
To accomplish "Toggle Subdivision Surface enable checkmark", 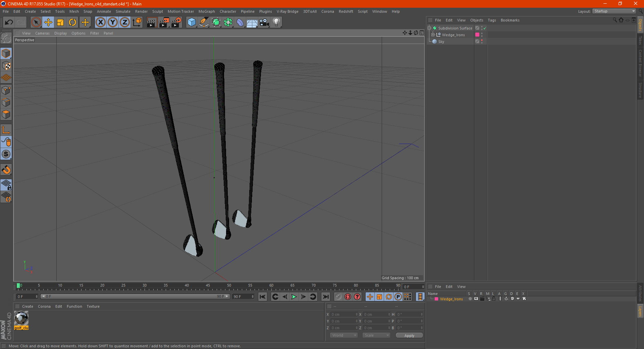I will coord(485,28).
